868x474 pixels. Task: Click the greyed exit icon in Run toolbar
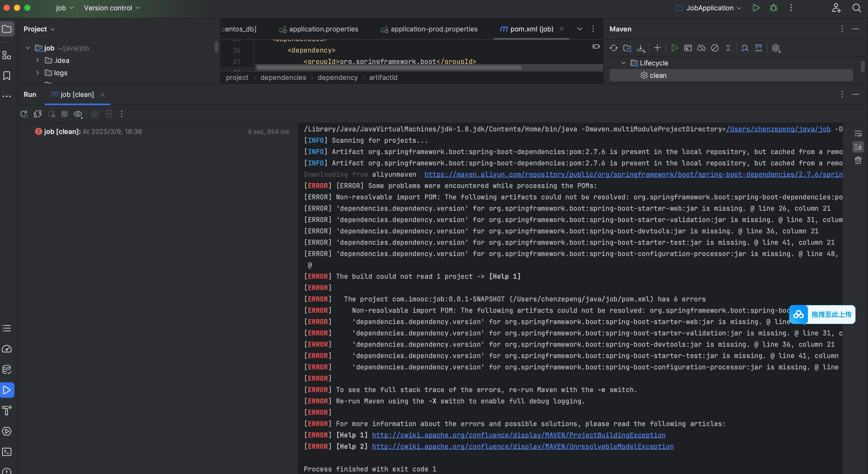pyautogui.click(x=109, y=114)
